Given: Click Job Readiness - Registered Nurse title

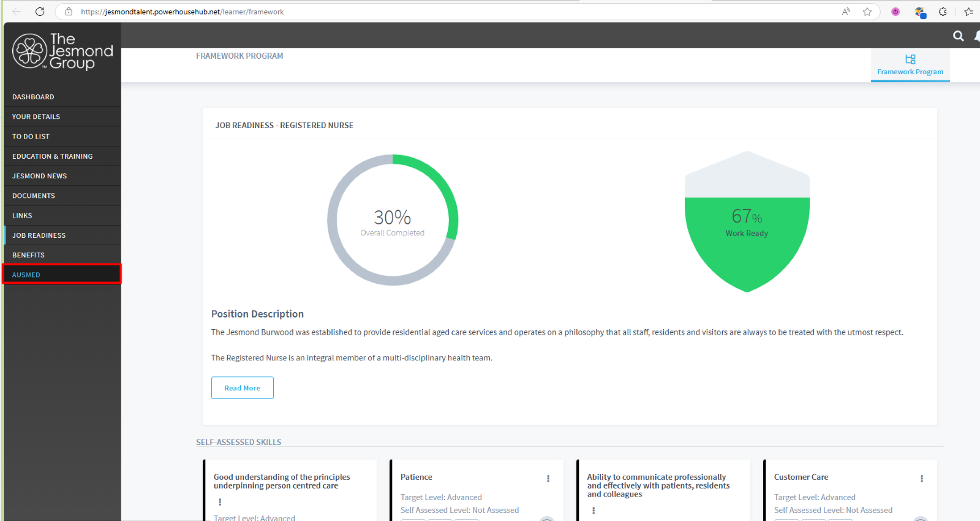Looking at the screenshot, I should coord(284,125).
